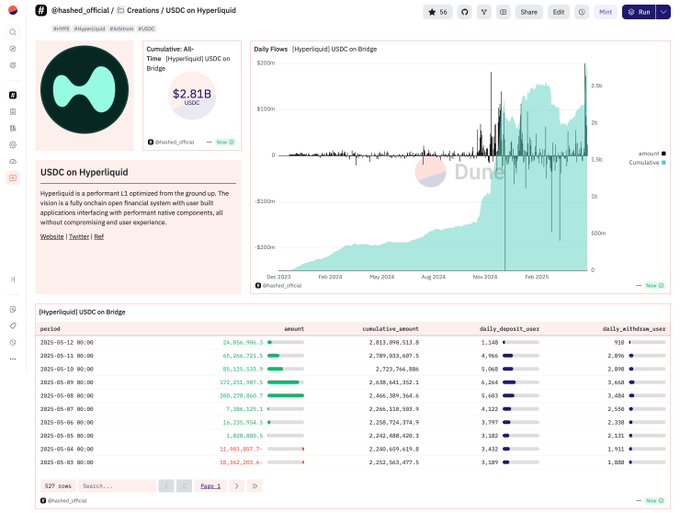Click the fork icon in top toolbar

point(484,12)
